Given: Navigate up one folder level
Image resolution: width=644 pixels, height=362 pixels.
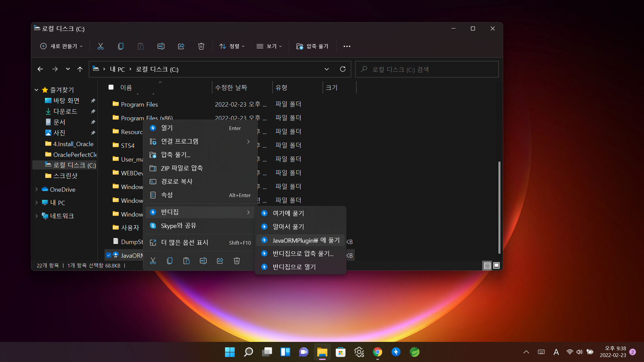Looking at the screenshot, I should pyautogui.click(x=80, y=69).
